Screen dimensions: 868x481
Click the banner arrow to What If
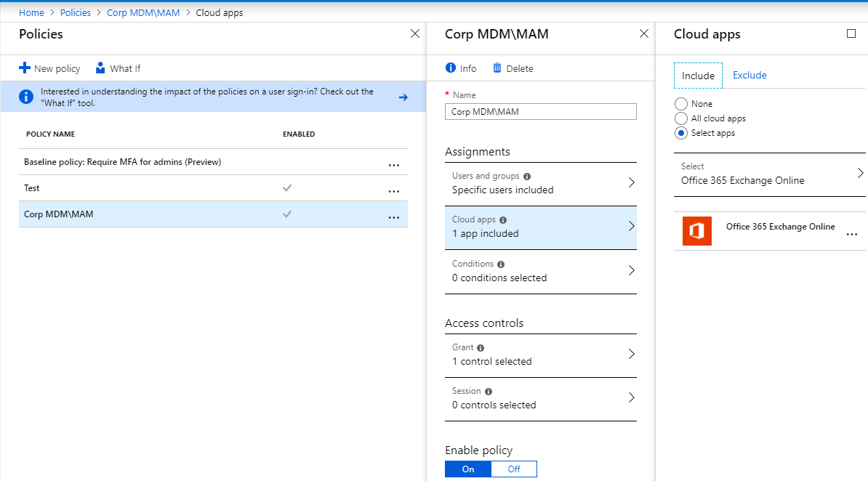click(x=403, y=97)
